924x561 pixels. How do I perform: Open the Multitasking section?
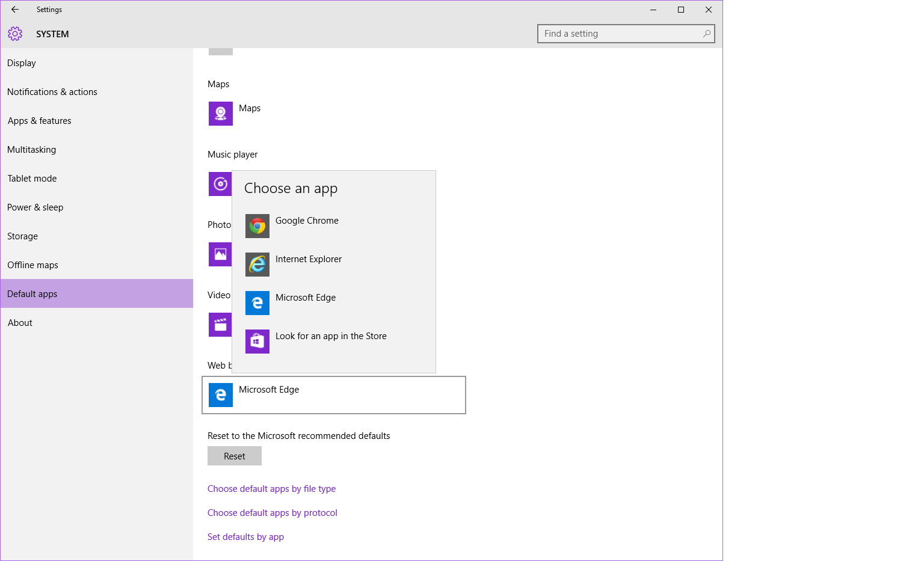pyautogui.click(x=97, y=150)
